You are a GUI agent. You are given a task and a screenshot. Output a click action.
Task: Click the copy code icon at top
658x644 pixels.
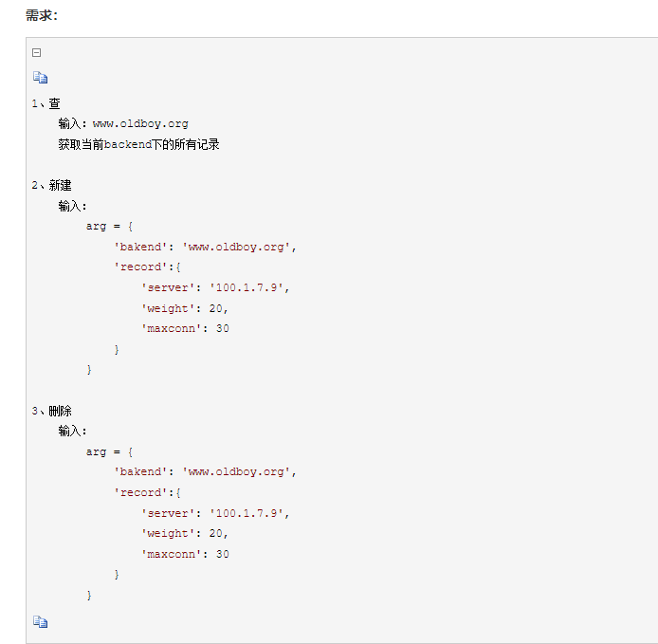click(40, 78)
